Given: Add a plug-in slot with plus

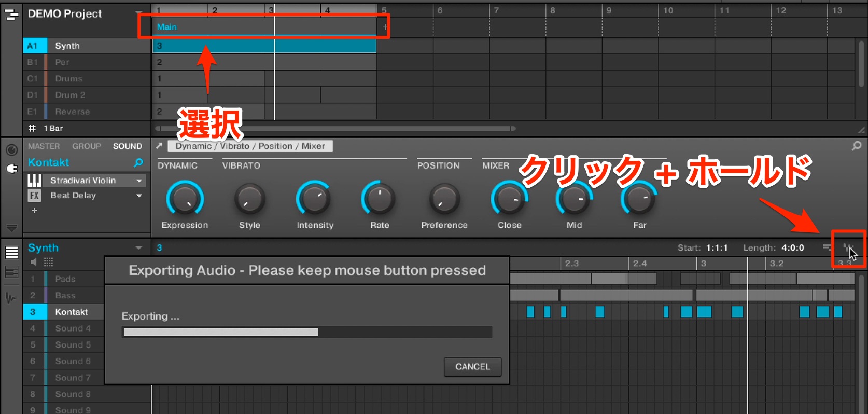Looking at the screenshot, I should click(x=34, y=210).
